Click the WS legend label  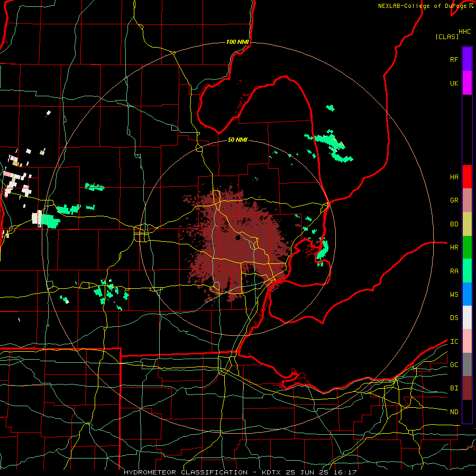[x=454, y=295]
